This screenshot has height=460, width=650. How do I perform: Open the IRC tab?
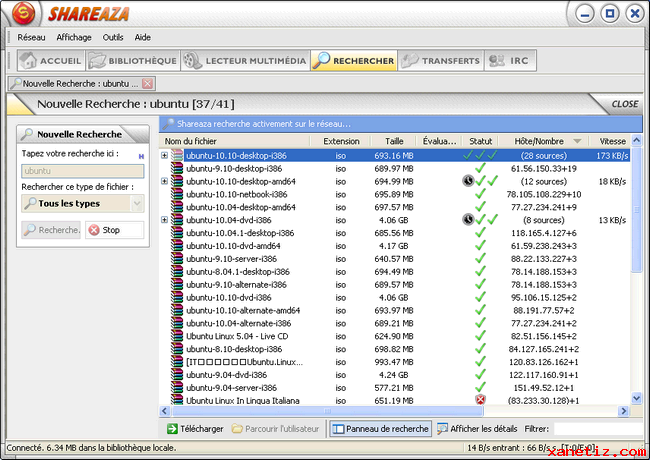(510, 61)
